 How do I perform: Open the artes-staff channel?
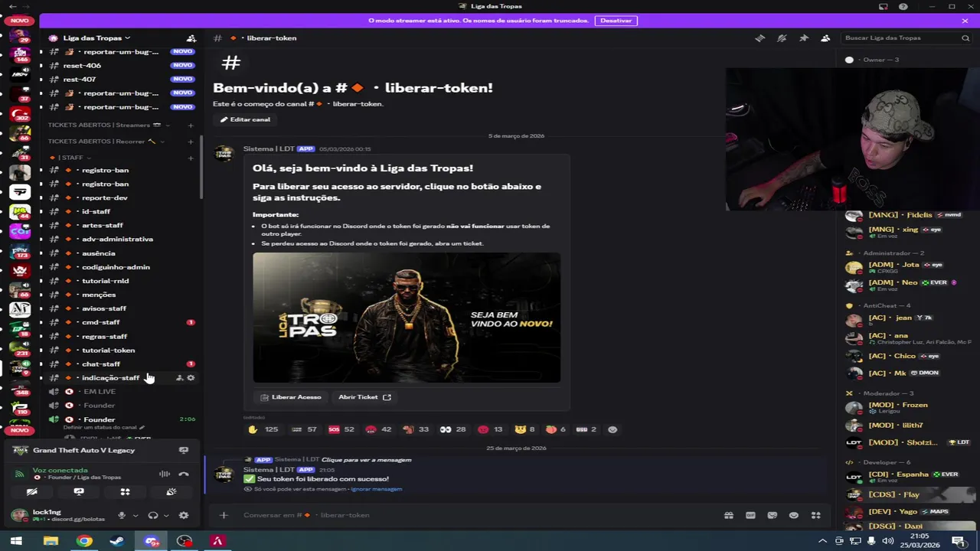point(120,226)
